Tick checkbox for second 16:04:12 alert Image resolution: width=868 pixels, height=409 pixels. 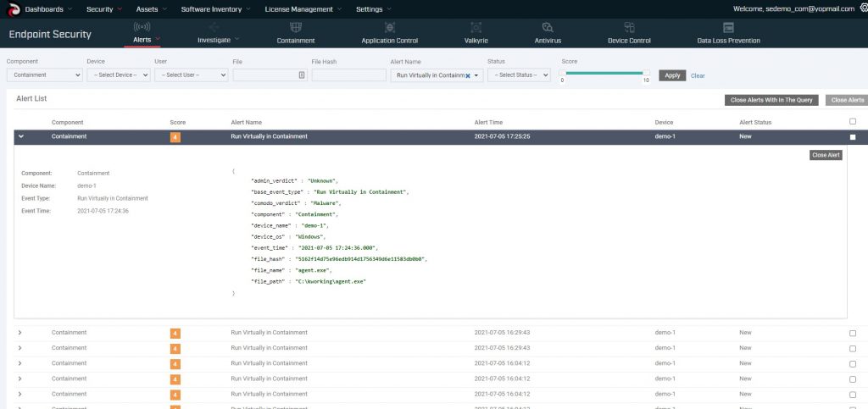point(853,379)
